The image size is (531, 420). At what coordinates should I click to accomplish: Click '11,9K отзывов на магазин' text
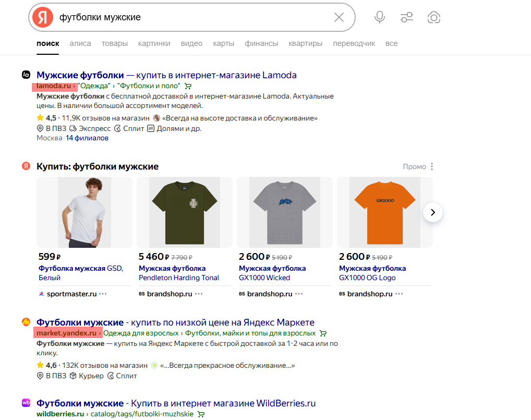click(106, 118)
